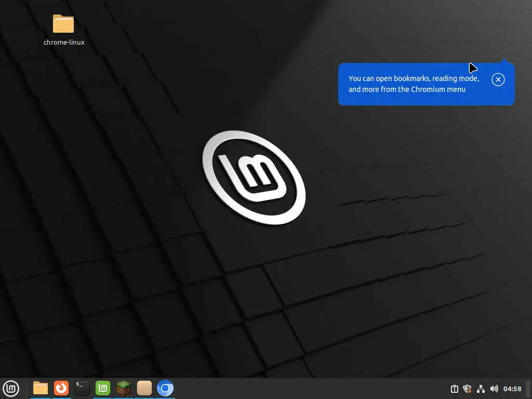532x399 pixels.
Task: Open the exclamation-mark notification tray icon
Action: pyautogui.click(x=454, y=389)
